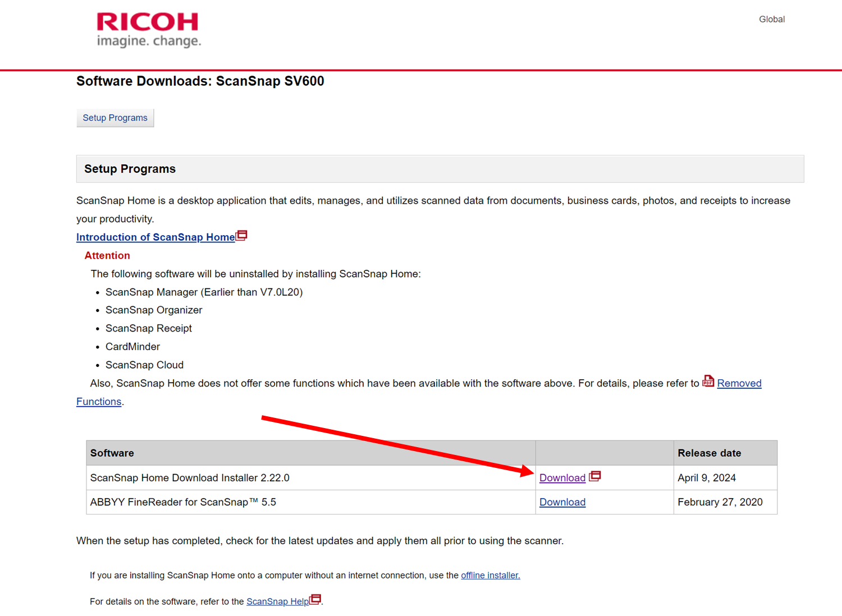842x616 pixels.
Task: Click new-window icon next to ScanSnap Home Download
Action: coord(595,476)
